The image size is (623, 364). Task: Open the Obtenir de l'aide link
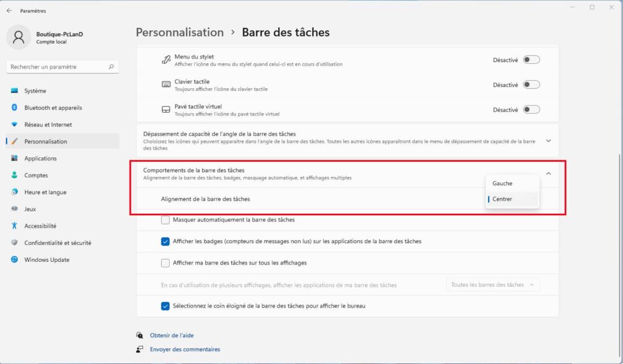coord(172,335)
